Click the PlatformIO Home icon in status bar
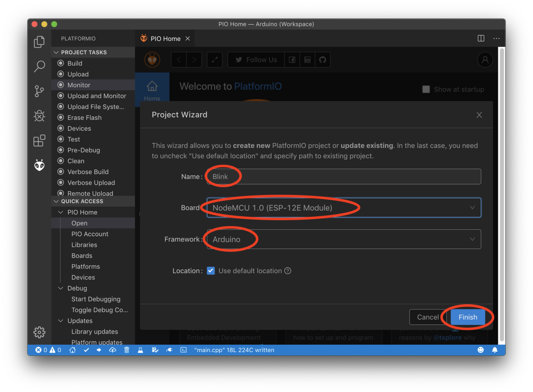This screenshot has height=392, width=533. [72, 350]
